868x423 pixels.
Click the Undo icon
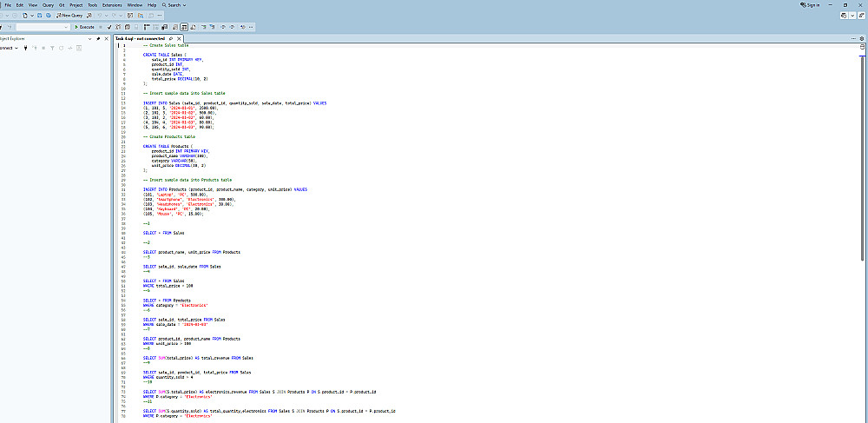click(100, 16)
